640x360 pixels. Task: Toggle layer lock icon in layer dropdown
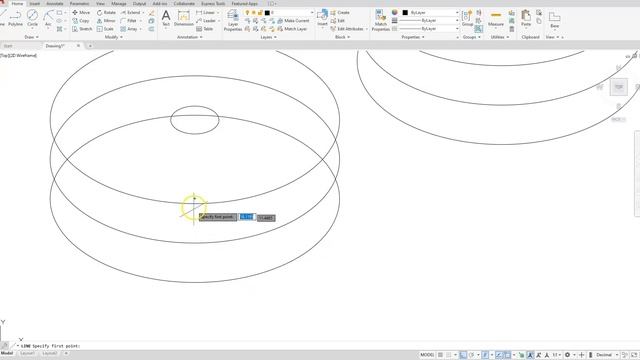pyautogui.click(x=260, y=13)
